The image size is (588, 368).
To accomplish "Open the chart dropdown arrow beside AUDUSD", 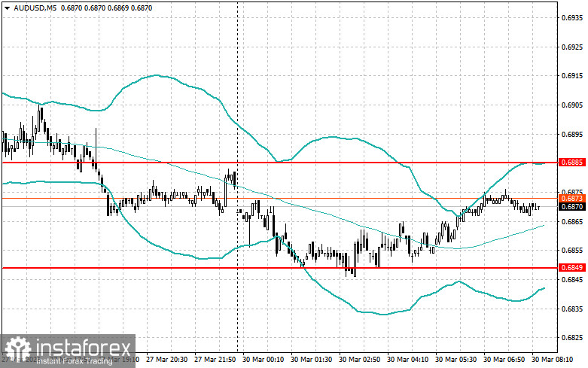I will 7,8.
